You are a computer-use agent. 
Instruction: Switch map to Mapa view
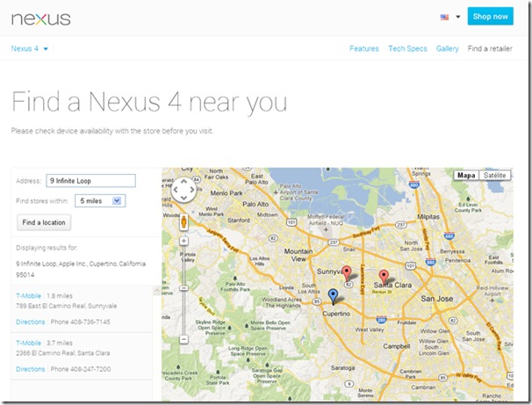(x=466, y=175)
